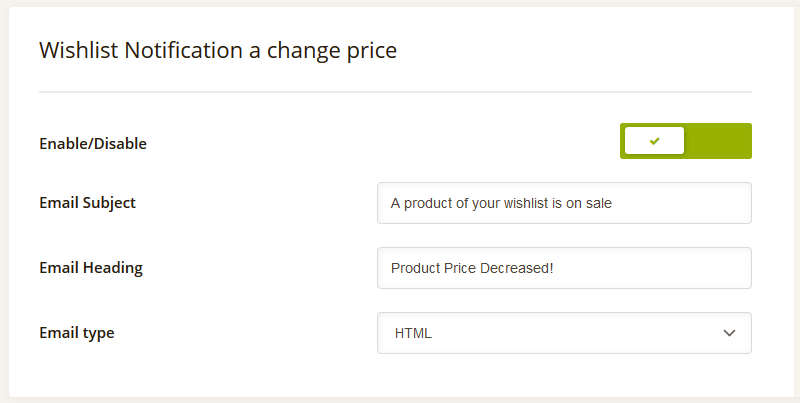
Task: Click the "Email type" label
Action: click(x=77, y=333)
